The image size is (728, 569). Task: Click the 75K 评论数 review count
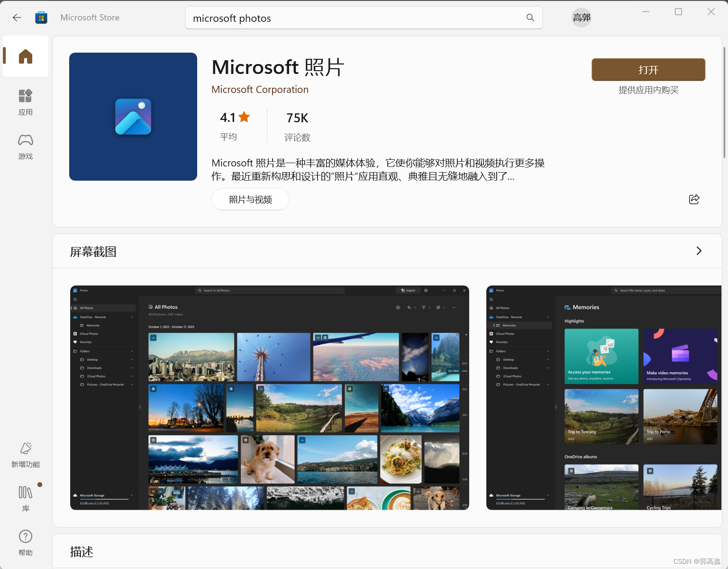click(297, 127)
